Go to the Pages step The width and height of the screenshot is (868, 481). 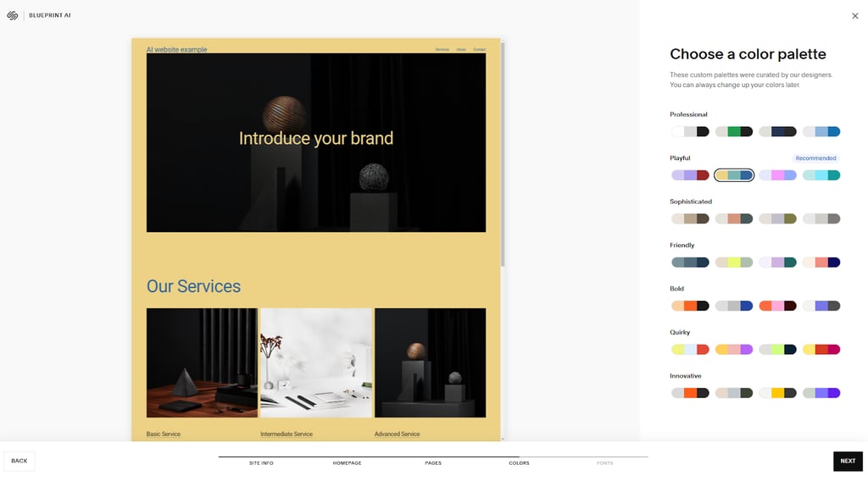click(x=433, y=462)
